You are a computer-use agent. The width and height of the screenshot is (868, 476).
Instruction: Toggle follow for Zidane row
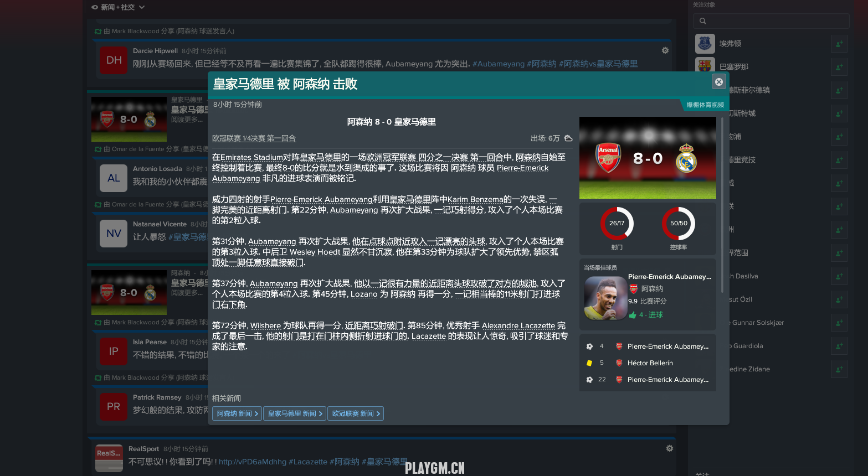[839, 369]
